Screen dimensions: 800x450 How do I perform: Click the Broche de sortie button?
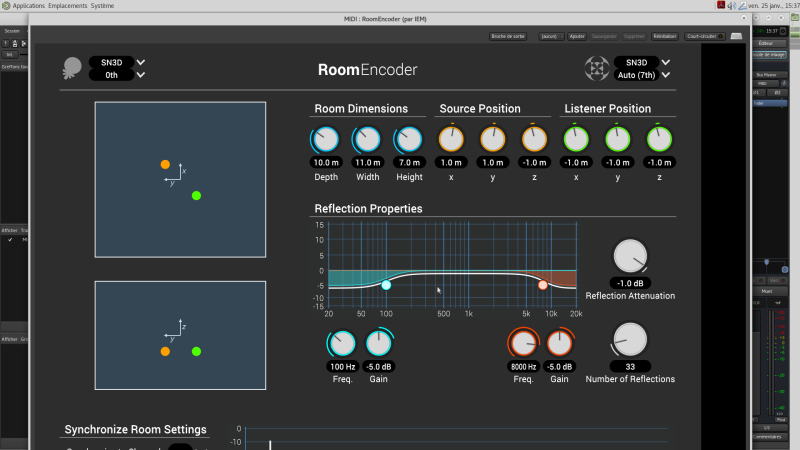tap(508, 36)
